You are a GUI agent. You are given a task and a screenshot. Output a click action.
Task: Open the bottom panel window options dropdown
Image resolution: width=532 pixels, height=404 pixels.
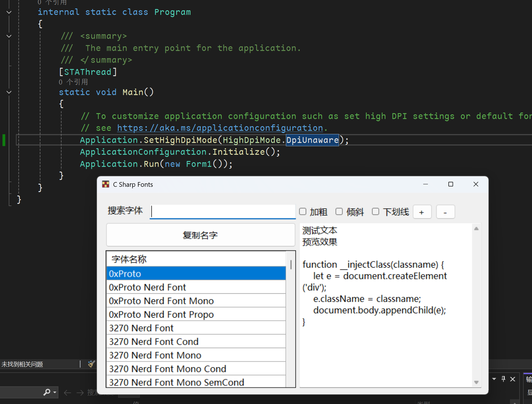494,379
